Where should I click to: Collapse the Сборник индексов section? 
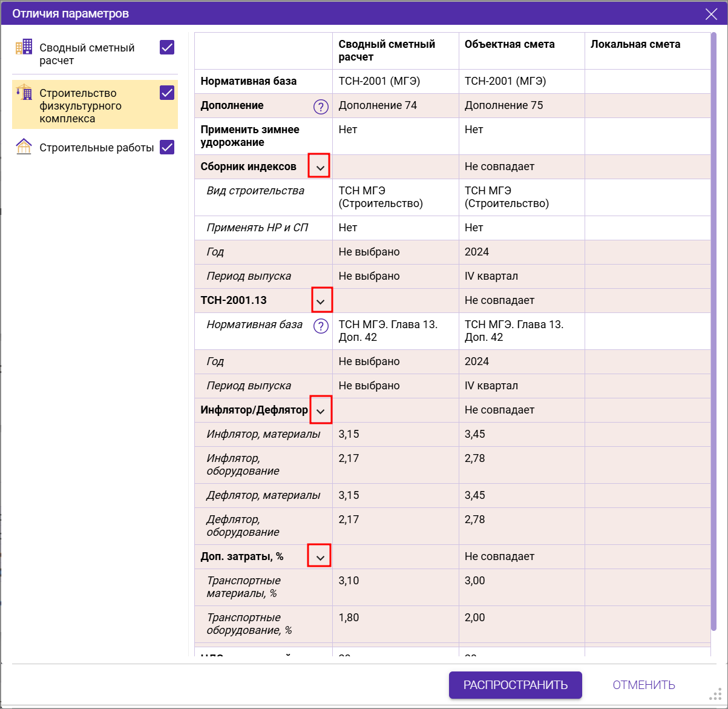(320, 167)
